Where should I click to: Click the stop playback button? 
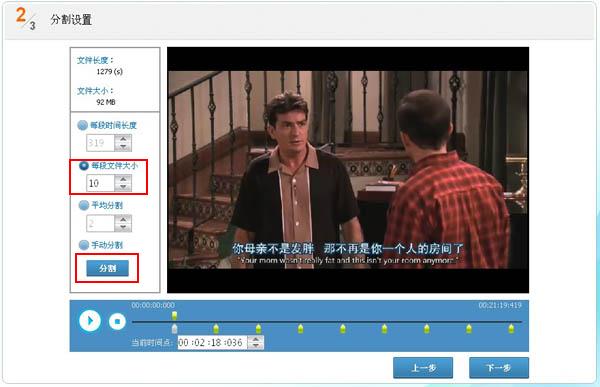tap(117, 321)
